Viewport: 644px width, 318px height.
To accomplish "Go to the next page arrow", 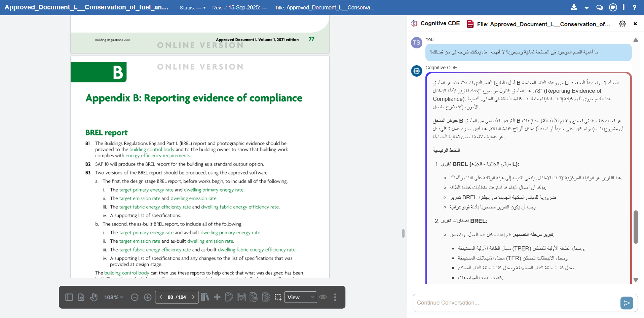I will point(193,297).
